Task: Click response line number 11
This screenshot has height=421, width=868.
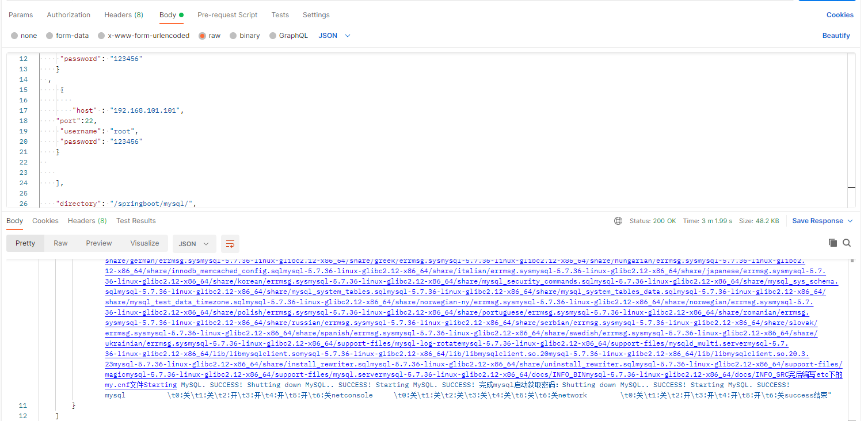Action: coord(23,406)
